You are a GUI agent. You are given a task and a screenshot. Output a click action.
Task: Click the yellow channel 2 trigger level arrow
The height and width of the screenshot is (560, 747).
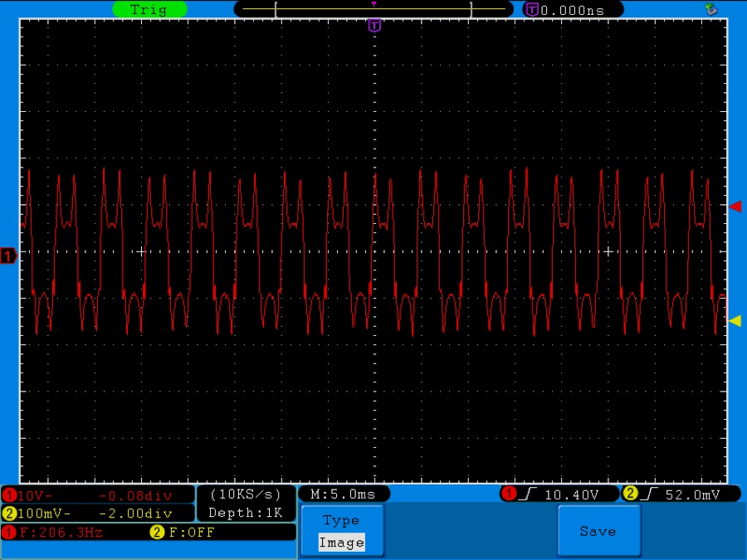[x=735, y=321]
